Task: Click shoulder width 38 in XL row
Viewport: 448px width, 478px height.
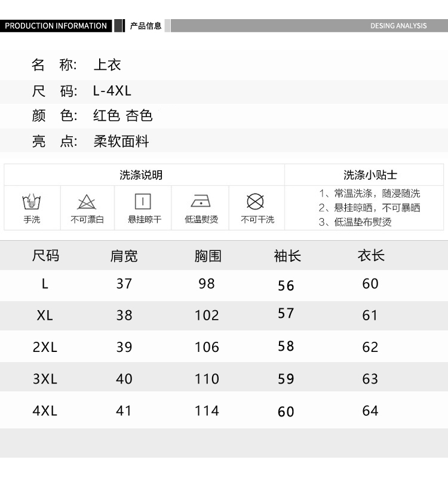Action: [124, 315]
